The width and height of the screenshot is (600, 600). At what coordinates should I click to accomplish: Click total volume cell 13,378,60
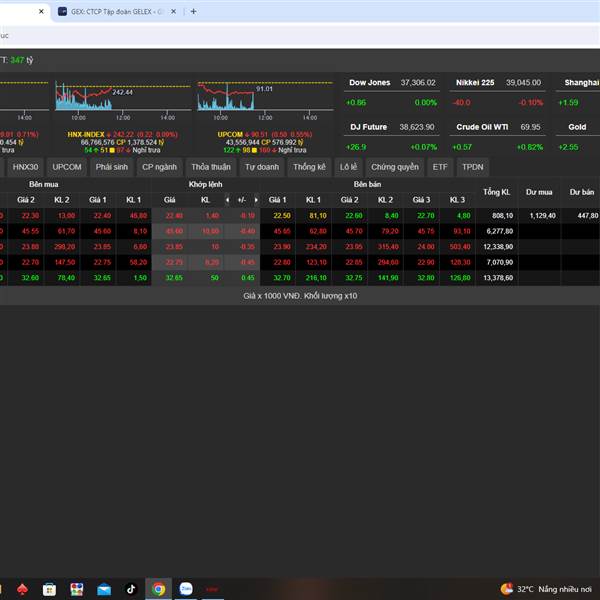click(x=498, y=278)
